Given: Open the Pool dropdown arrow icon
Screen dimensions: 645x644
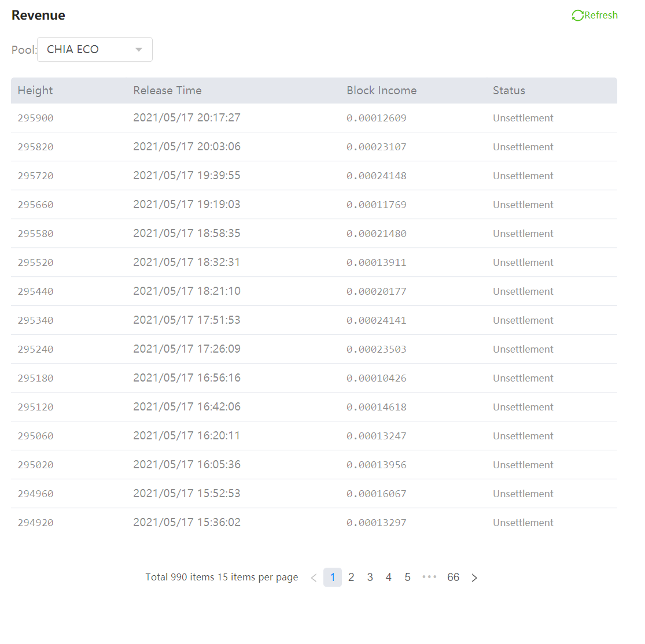Looking at the screenshot, I should (x=138, y=50).
